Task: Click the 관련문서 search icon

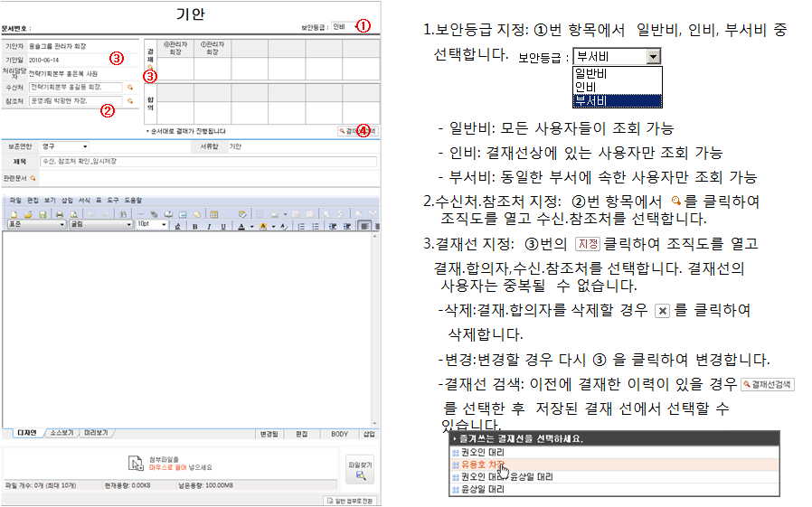Action: point(33,178)
